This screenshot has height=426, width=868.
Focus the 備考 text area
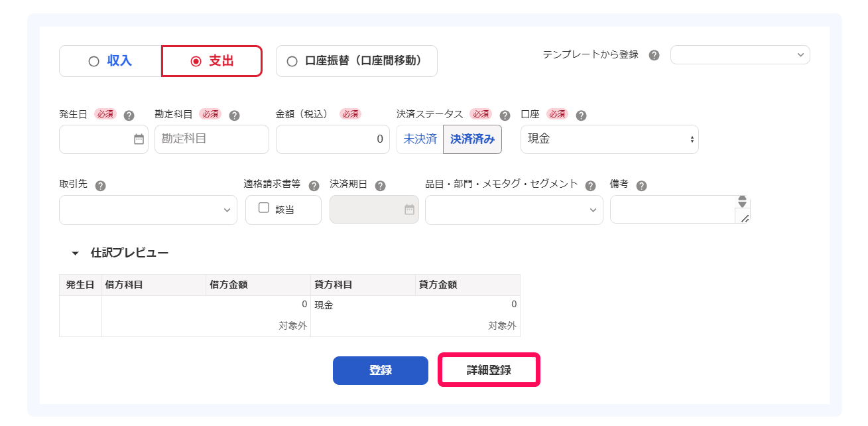point(680,210)
